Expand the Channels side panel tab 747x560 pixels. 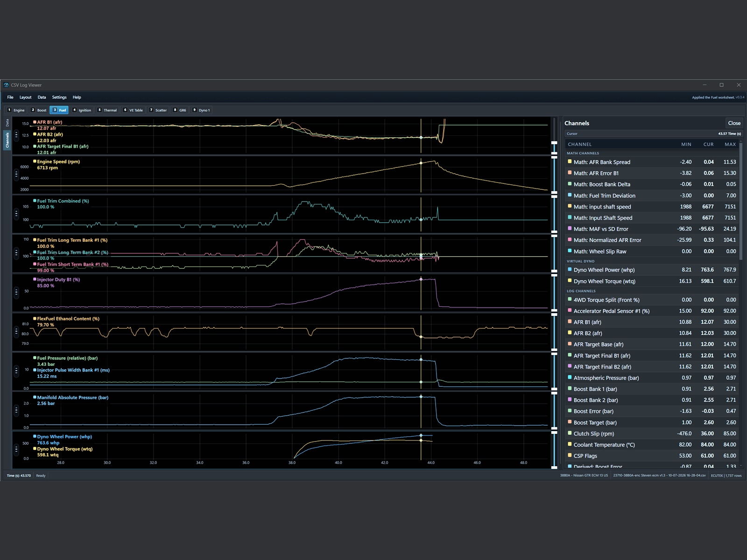7,140
